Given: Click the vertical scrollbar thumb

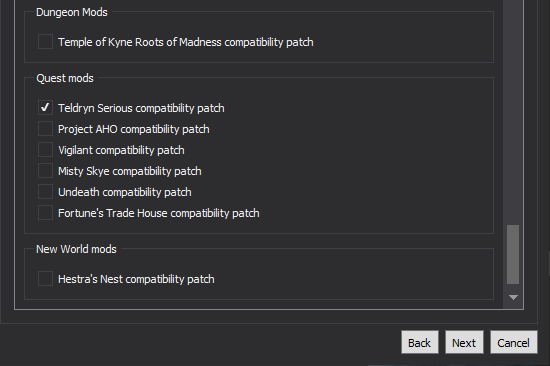Looking at the screenshot, I should point(513,254).
